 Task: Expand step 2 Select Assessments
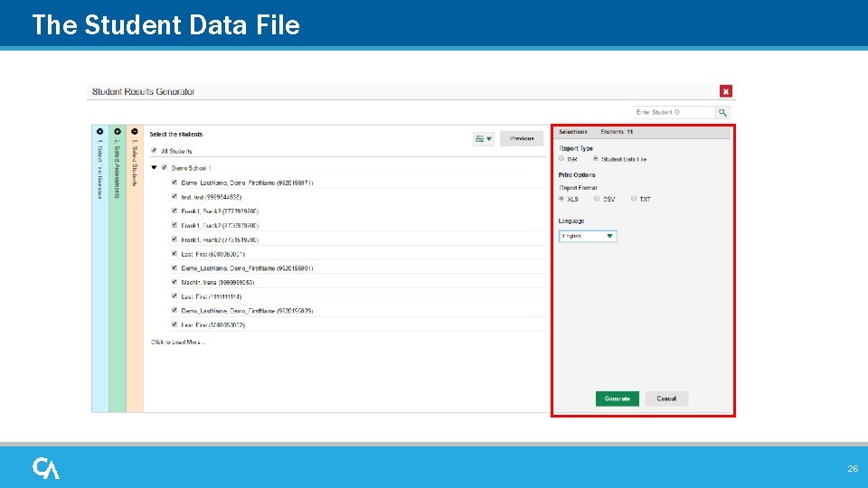pos(118,132)
